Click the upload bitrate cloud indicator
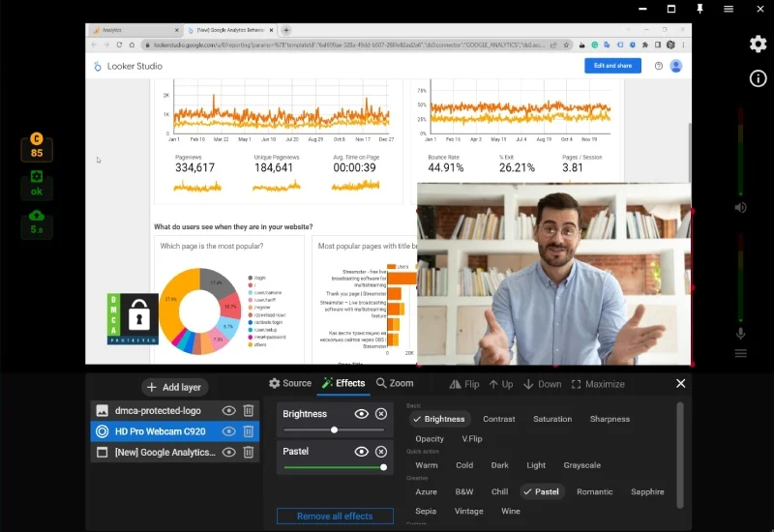774x532 pixels. [x=37, y=223]
